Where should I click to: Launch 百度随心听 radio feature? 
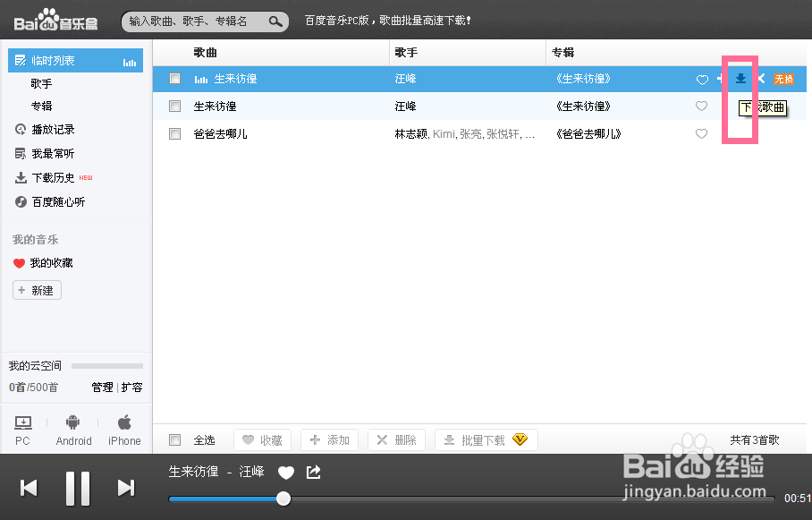tap(56, 201)
